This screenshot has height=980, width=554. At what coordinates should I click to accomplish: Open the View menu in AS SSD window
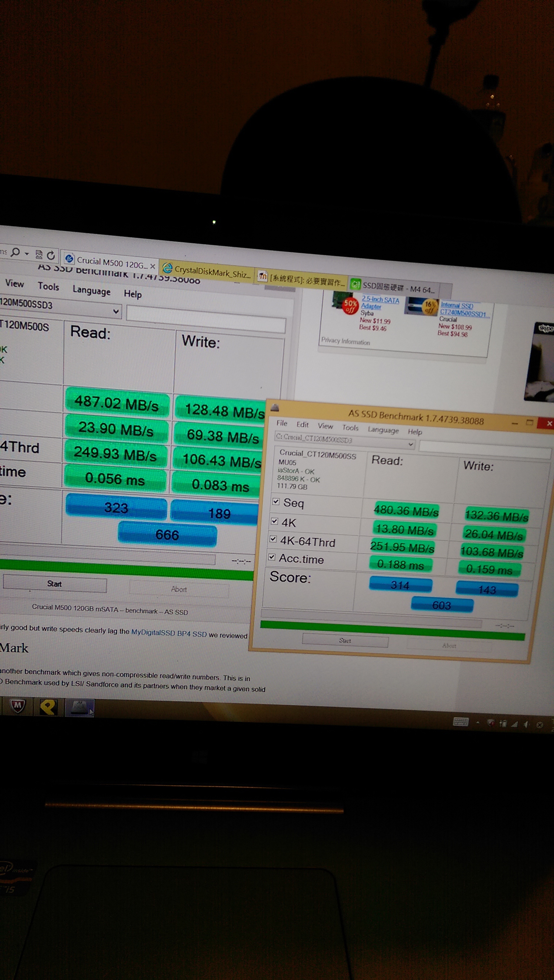(x=325, y=426)
